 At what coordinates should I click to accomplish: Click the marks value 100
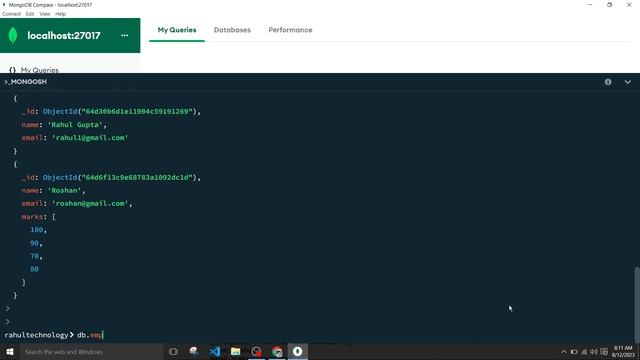[36, 230]
